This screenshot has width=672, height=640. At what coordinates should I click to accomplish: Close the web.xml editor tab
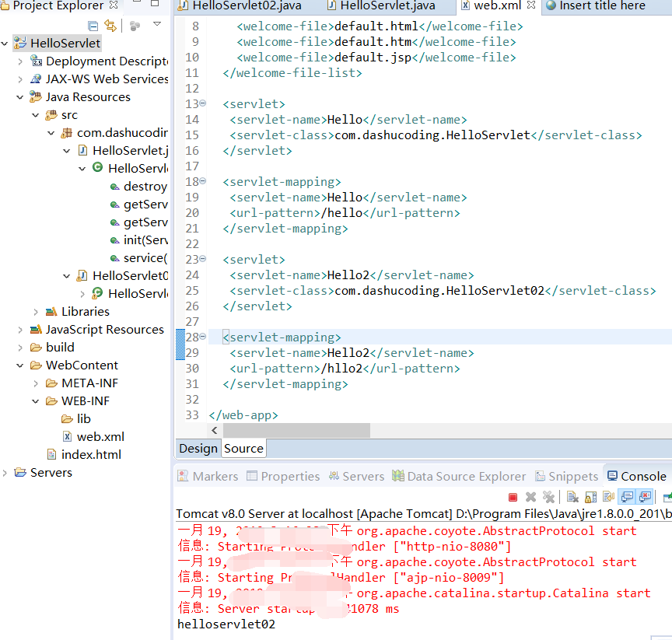(531, 5)
